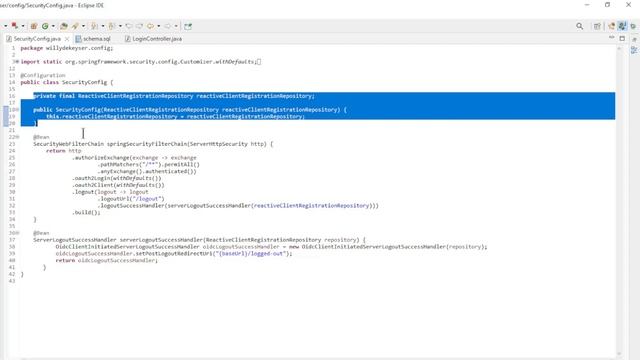
Task: Click the Next Annotation toolbar icon
Action: coord(94,26)
